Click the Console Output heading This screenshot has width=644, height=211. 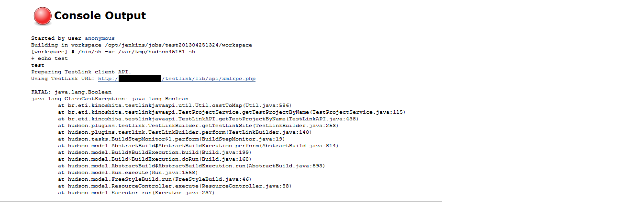click(x=100, y=16)
